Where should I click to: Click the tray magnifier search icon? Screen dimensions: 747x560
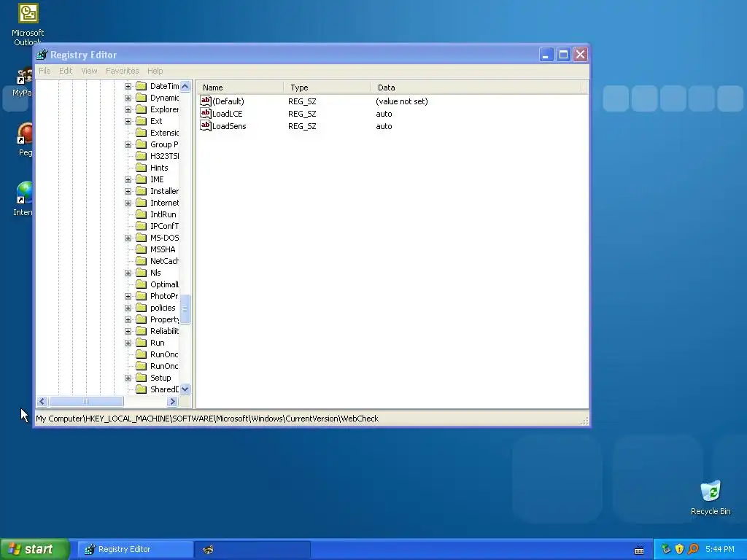pyautogui.click(x=693, y=549)
